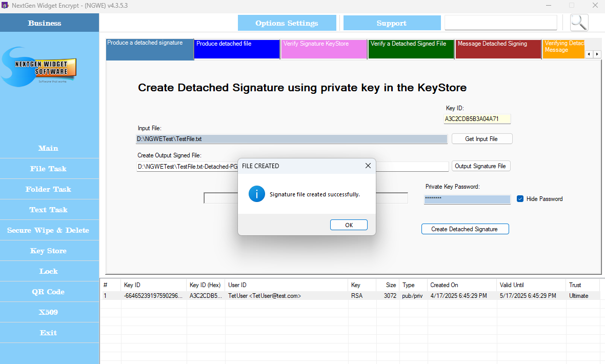The height and width of the screenshot is (364, 605).
Task: Open the Produce detached file tab
Action: [237, 49]
